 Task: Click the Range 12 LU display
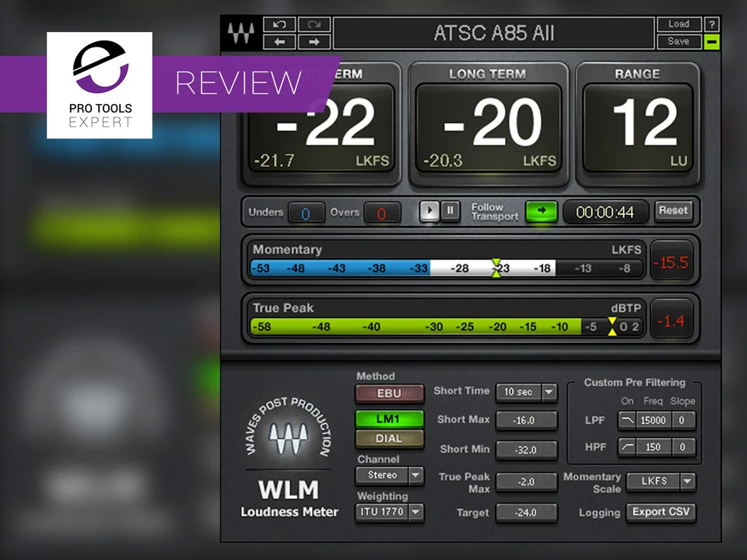[x=638, y=128]
